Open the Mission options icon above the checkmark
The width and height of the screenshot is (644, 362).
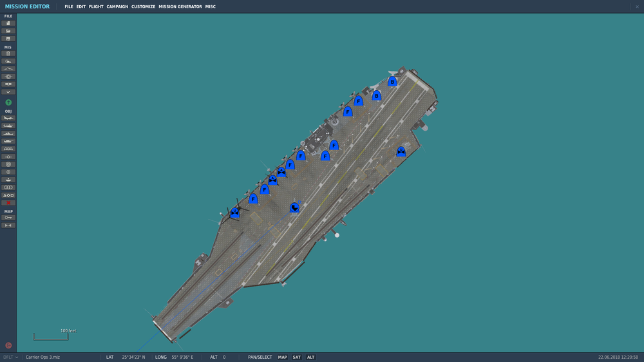[x=8, y=84]
